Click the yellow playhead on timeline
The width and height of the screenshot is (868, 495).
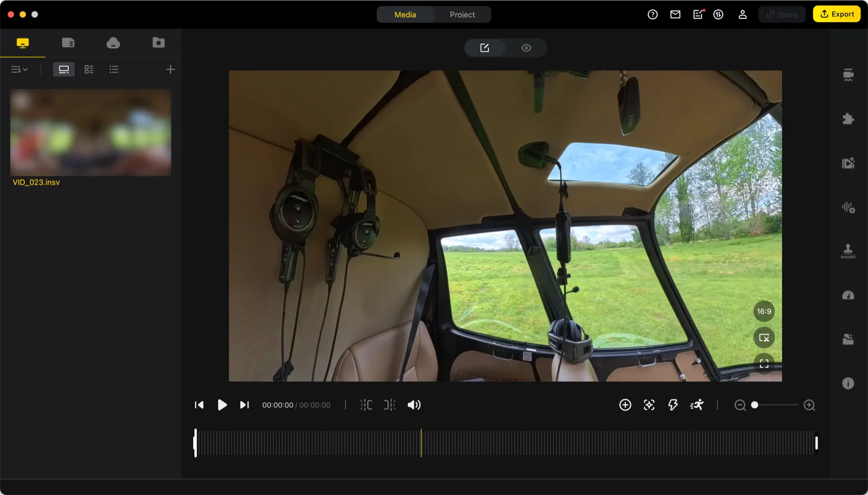click(421, 443)
